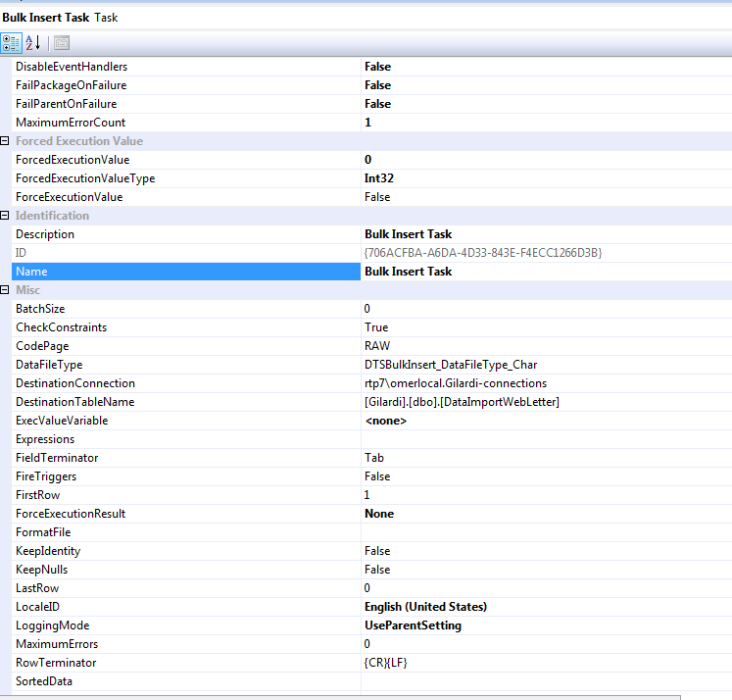Viewport: 732px width, 700px height.
Task: Select the BatchSize property
Action: 40,309
